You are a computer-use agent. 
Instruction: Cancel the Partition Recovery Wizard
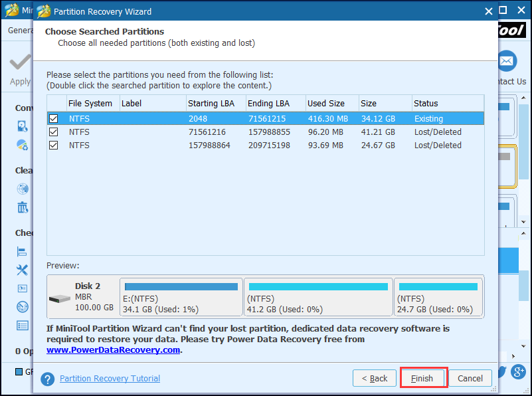click(x=470, y=378)
